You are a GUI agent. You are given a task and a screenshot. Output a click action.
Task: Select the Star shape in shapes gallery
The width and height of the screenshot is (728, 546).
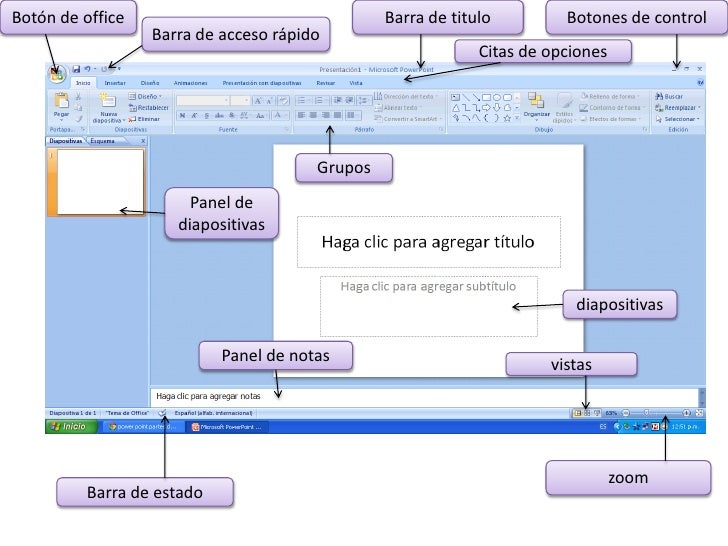point(507,118)
